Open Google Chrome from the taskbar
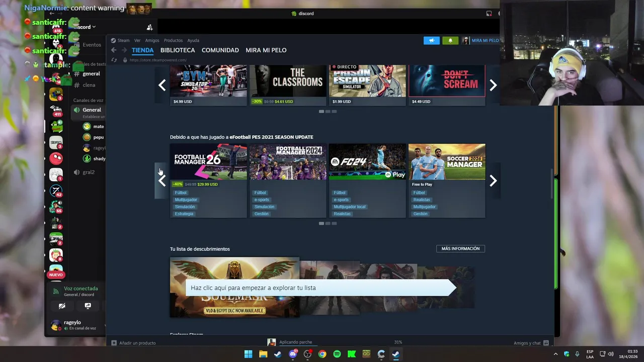The height and width of the screenshot is (362, 644). pyautogui.click(x=322, y=354)
